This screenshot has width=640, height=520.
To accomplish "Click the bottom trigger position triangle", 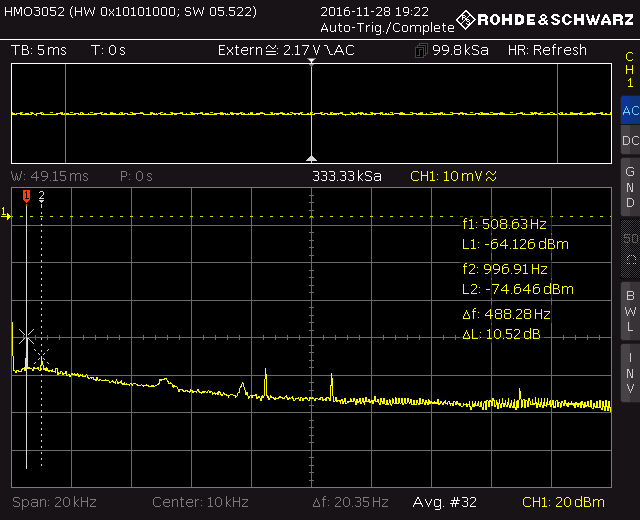I will [x=312, y=158].
